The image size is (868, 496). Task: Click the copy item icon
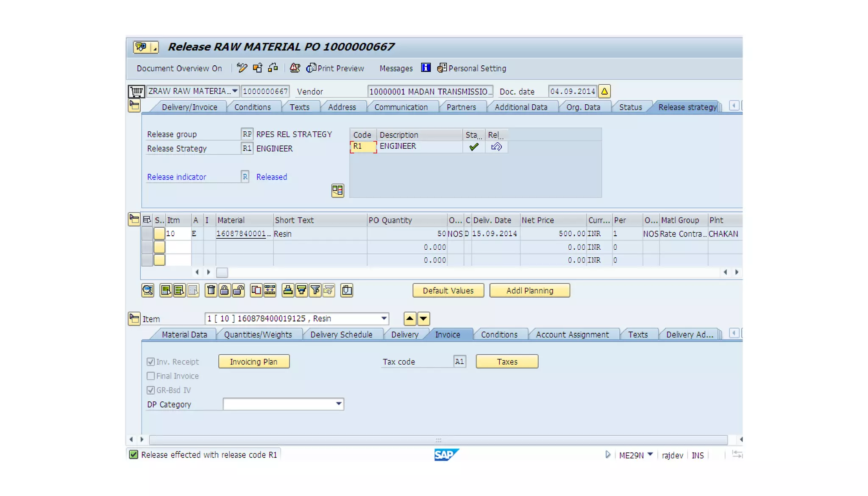coord(256,290)
